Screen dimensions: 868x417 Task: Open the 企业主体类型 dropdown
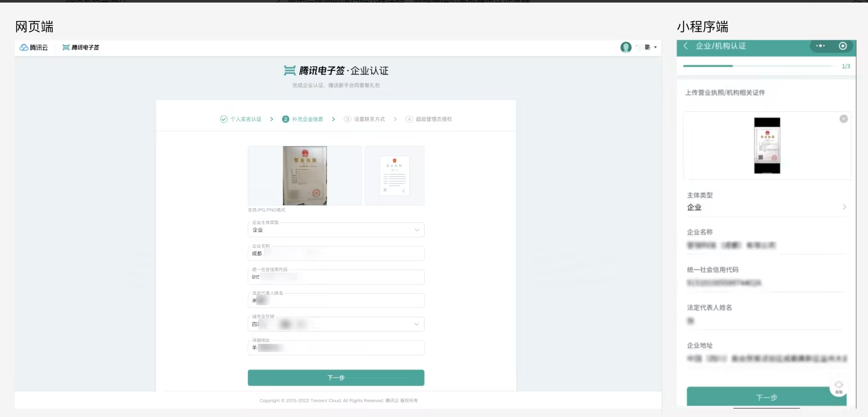[x=336, y=229]
